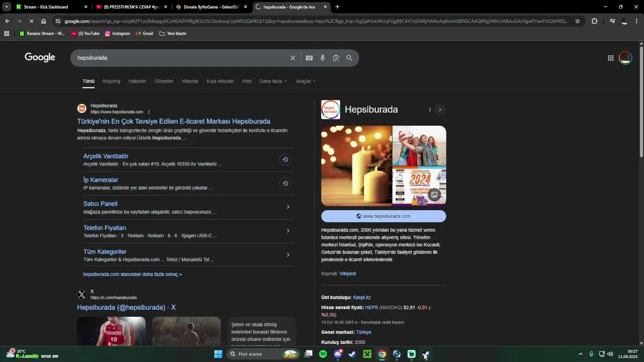Image resolution: width=644 pixels, height=362 pixels.
Task: Switch to the Videolar tab
Action: pyautogui.click(x=190, y=81)
